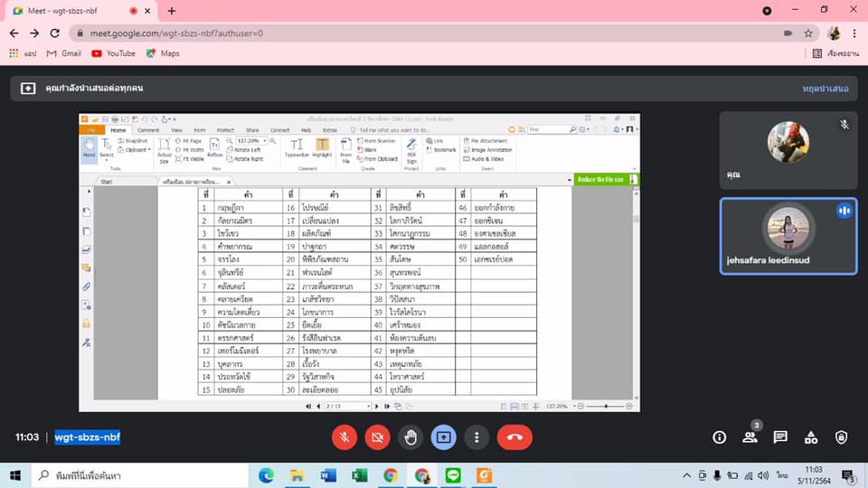Click Reduce the file size button
The image size is (868, 488).
pos(600,180)
